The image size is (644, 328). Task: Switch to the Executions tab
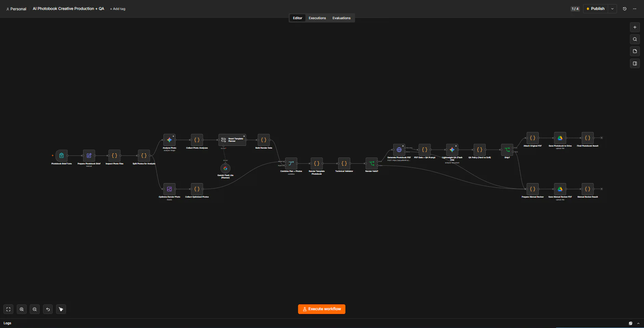coord(317,18)
